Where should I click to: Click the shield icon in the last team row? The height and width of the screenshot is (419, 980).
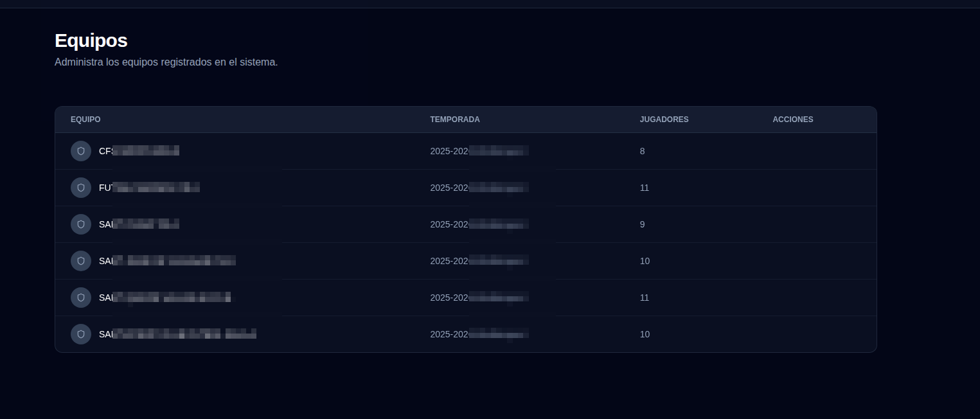click(81, 334)
